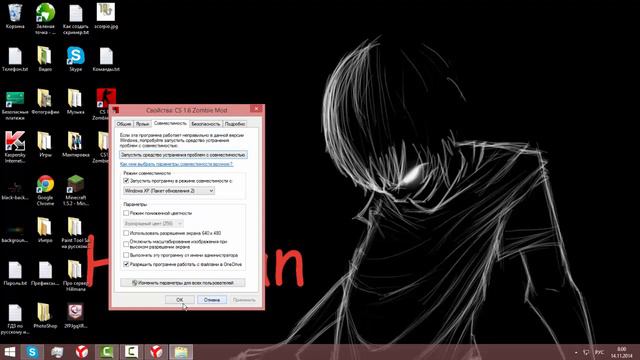Open the white Camtasia taskbar icon
This screenshot has height=360, width=640.
131,352
